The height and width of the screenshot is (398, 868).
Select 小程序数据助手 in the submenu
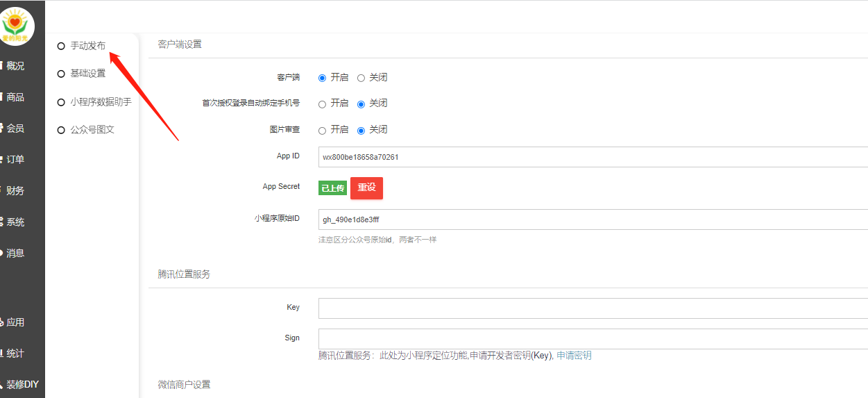(100, 102)
